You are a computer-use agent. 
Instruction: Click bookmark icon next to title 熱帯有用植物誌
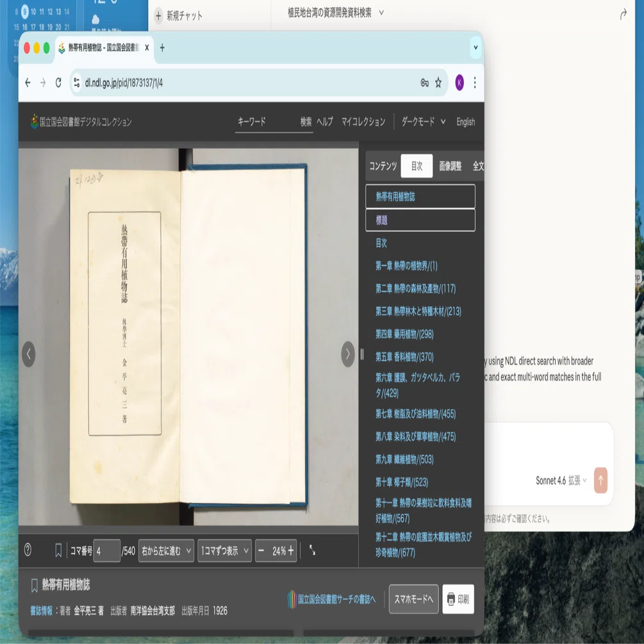35,585
